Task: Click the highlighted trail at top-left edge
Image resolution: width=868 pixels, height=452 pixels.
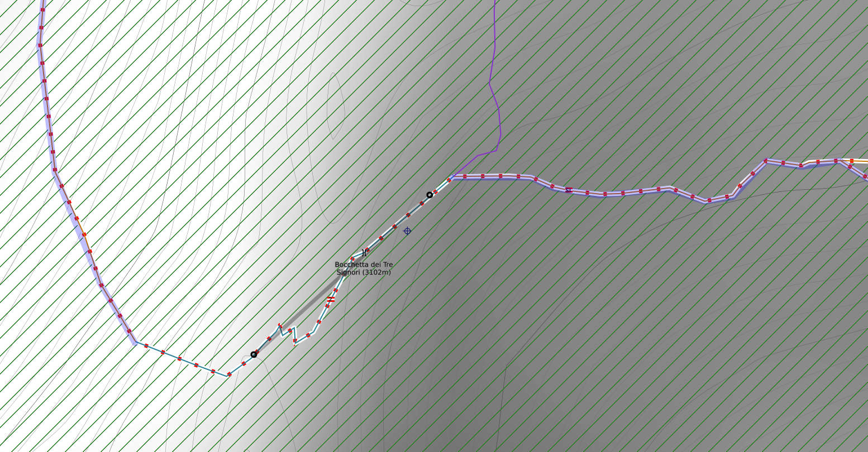Action: (42, 11)
